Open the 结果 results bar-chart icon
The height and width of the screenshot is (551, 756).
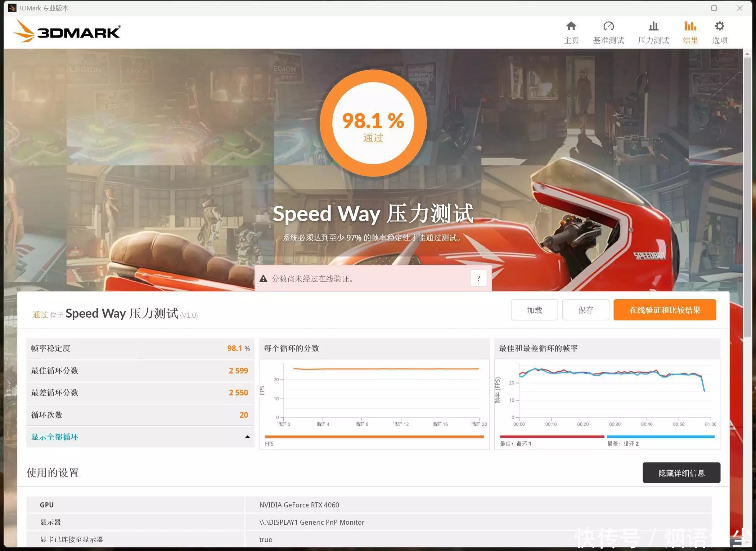[690, 26]
